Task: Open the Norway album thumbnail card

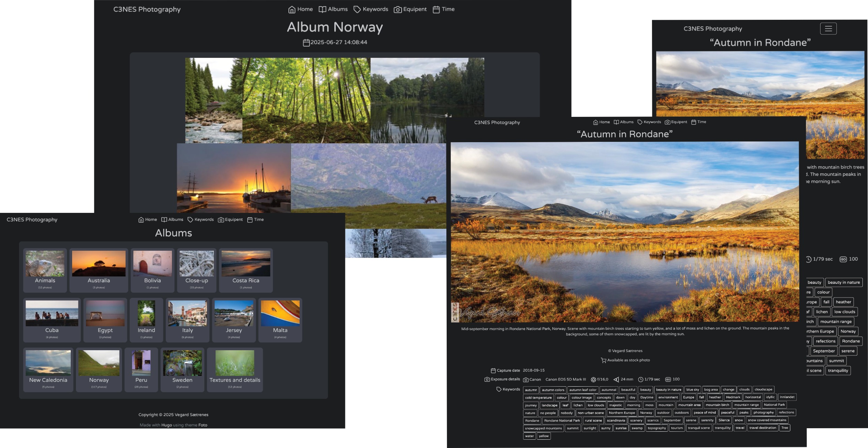Action: click(x=99, y=370)
